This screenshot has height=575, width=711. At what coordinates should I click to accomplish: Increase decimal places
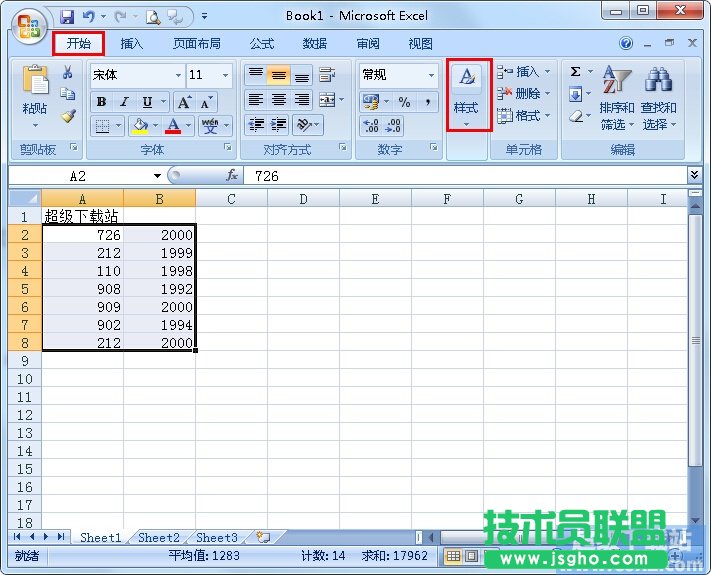(x=371, y=126)
